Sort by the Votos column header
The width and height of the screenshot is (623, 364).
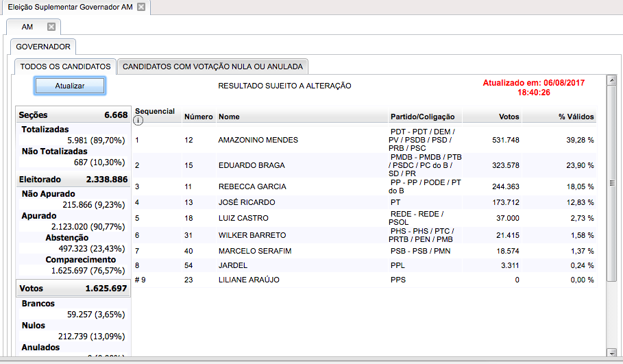(509, 117)
